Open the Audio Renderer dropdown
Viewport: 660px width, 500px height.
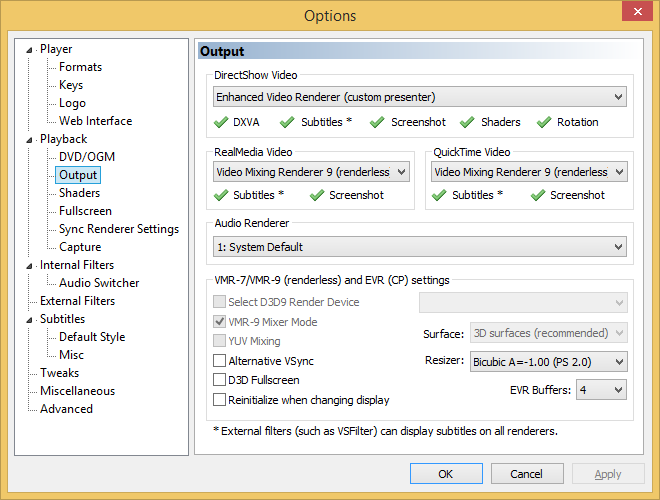tap(420, 247)
